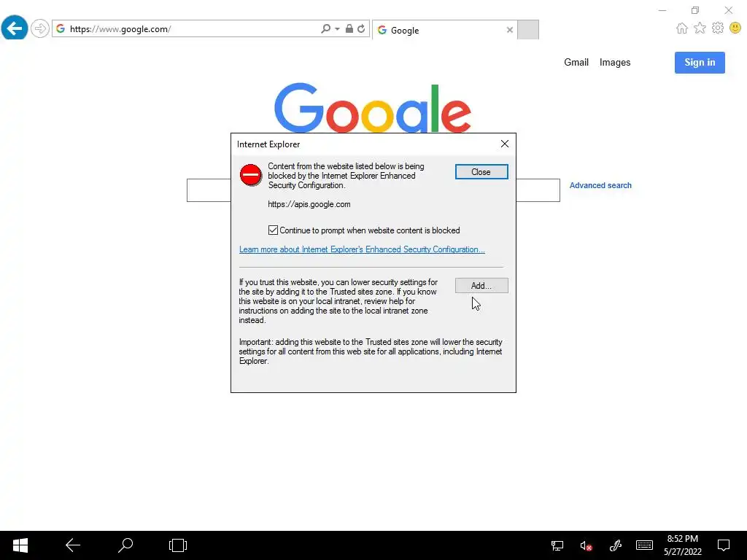
Task: Open the Home icon in IE toolbar
Action: click(682, 28)
